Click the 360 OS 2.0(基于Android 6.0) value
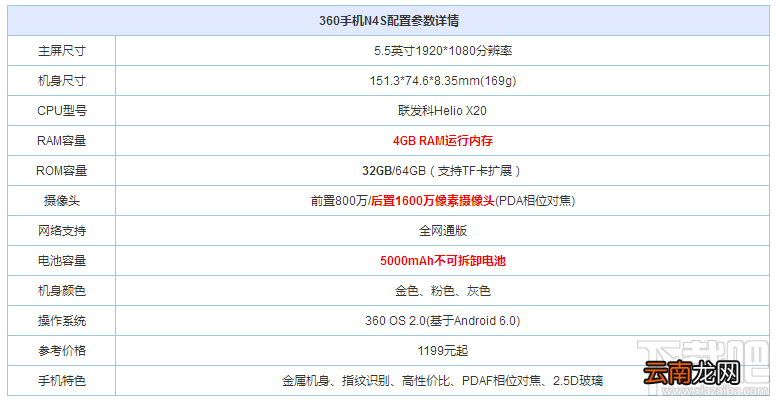 coord(443,321)
